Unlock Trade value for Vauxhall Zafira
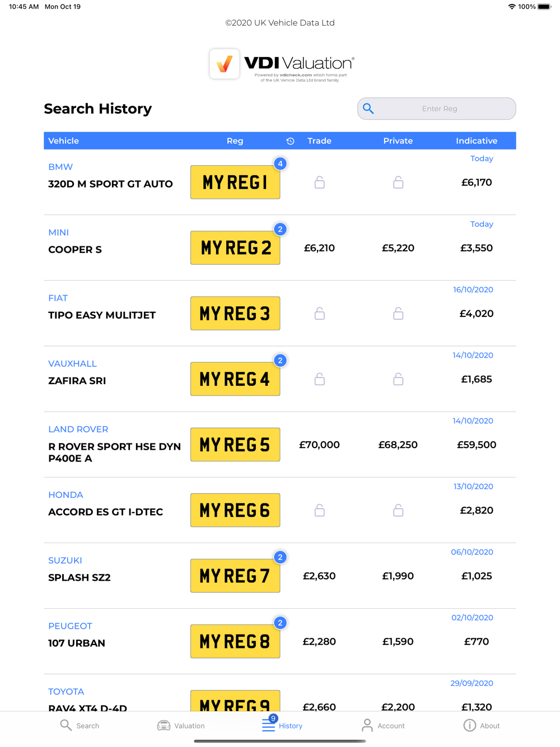This screenshot has height=747, width=560. 320,379
